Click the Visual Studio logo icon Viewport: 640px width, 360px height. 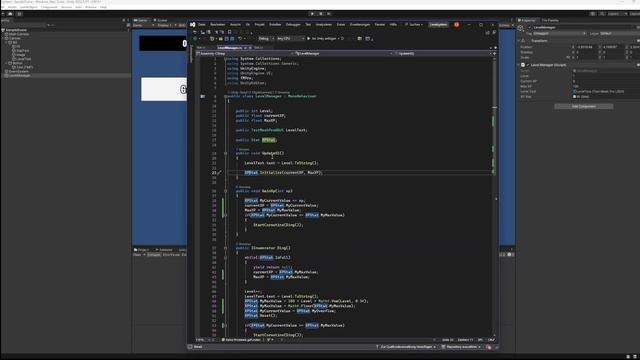193,24
